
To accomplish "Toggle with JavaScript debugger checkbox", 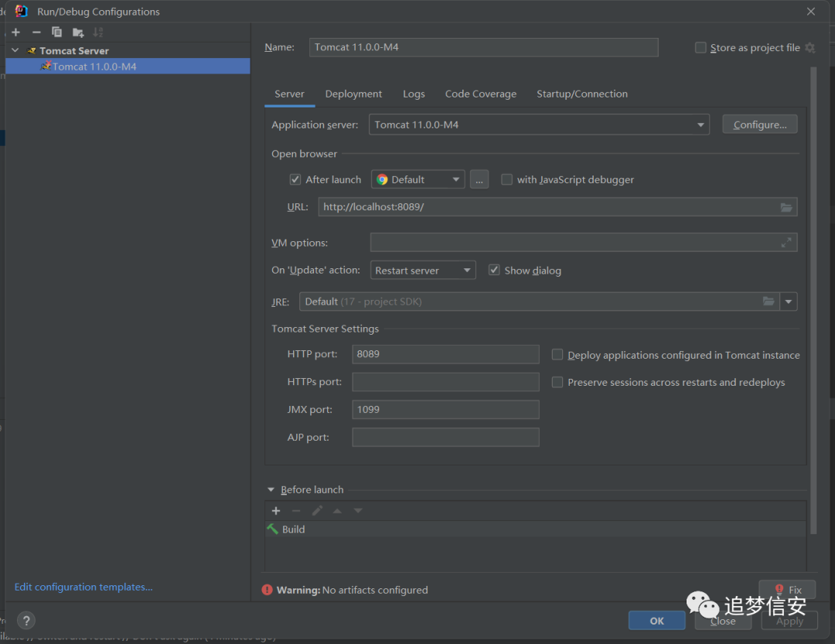I will pyautogui.click(x=506, y=179).
